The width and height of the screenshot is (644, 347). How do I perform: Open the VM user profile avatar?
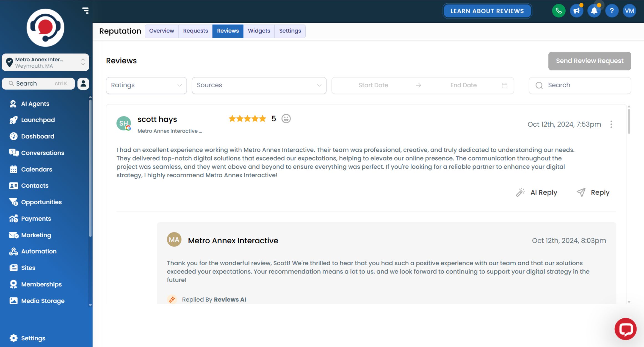coord(630,11)
